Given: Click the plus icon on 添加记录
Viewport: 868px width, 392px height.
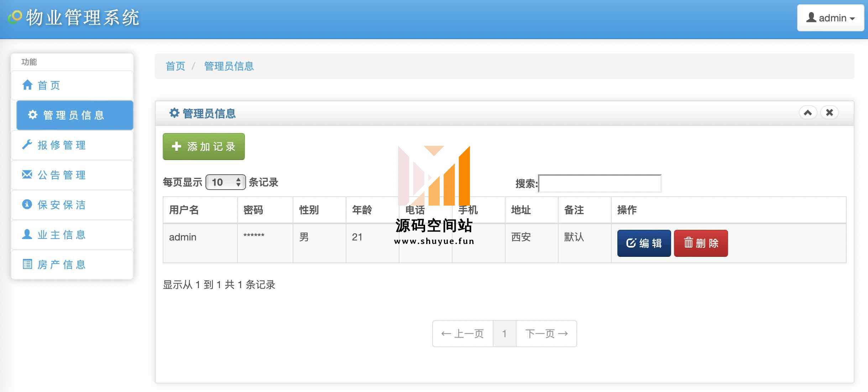Looking at the screenshot, I should point(177,146).
